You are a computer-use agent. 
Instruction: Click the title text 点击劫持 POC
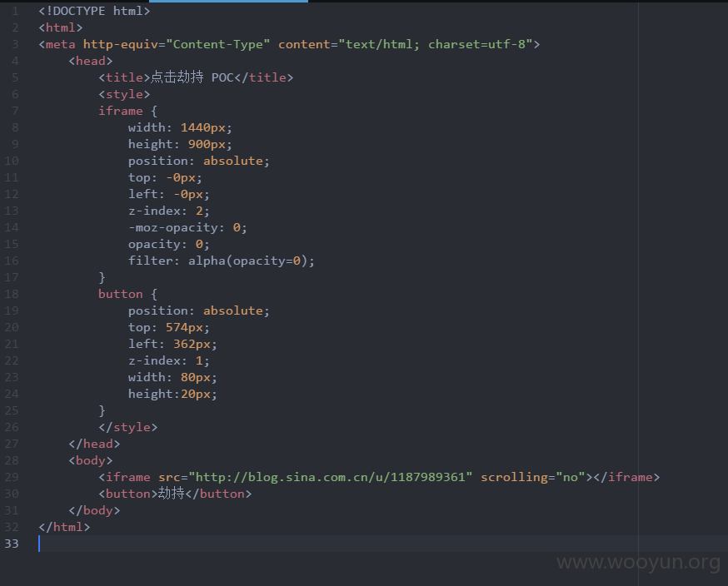pos(192,77)
